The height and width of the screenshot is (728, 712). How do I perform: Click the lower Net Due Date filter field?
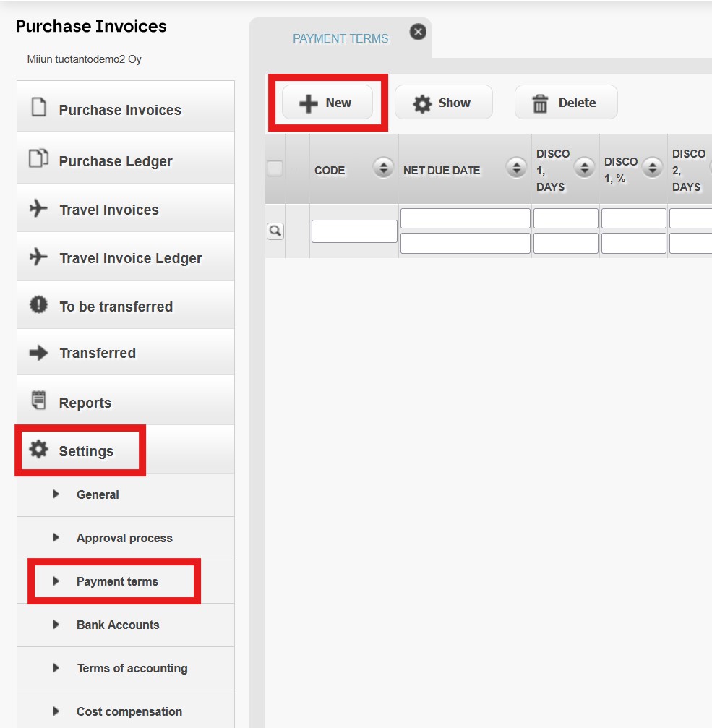click(x=465, y=244)
